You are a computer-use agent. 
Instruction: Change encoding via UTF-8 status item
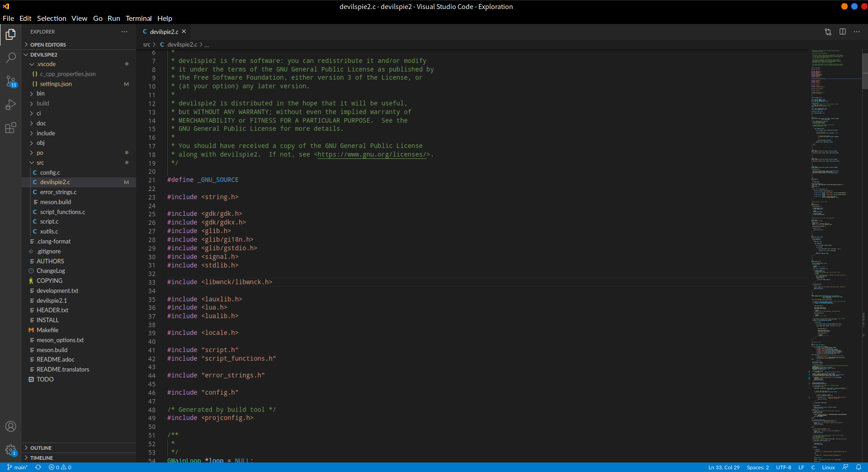coord(783,467)
